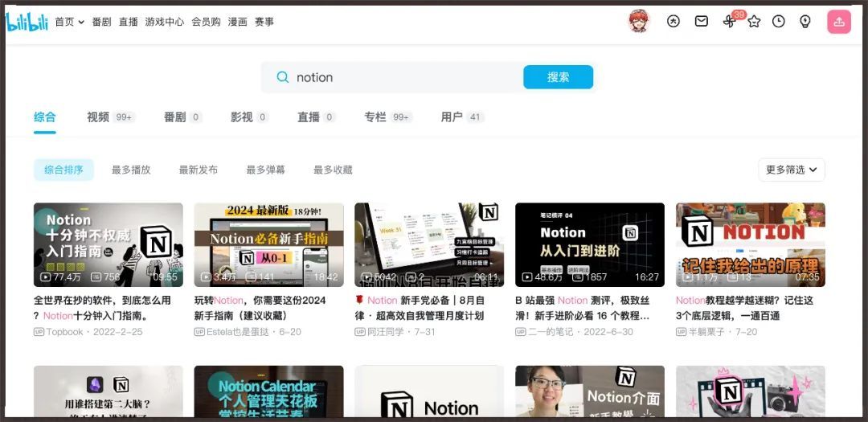868x422 pixels.
Task: Sort results by 最新发布
Action: coord(199,170)
